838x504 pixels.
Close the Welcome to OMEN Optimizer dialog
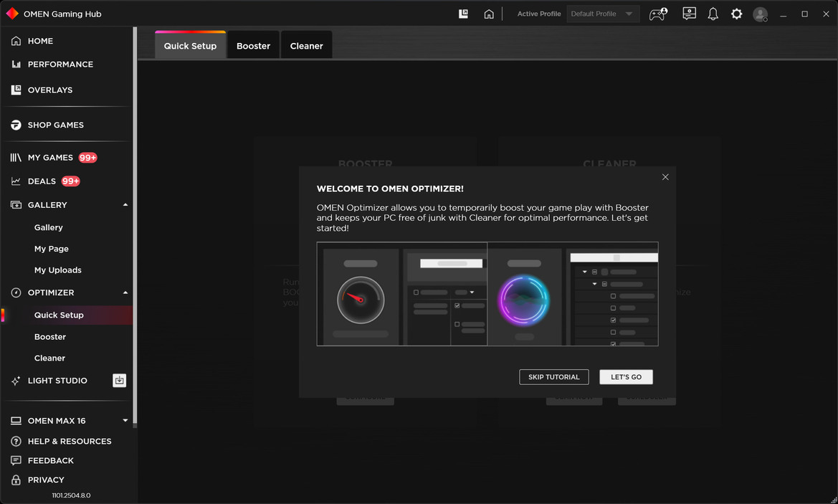click(665, 177)
